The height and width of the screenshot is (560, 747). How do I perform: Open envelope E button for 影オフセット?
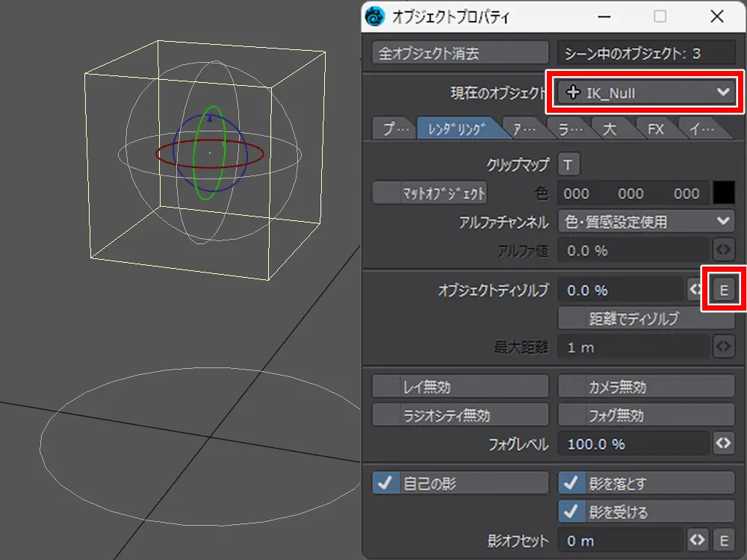pyautogui.click(x=722, y=540)
